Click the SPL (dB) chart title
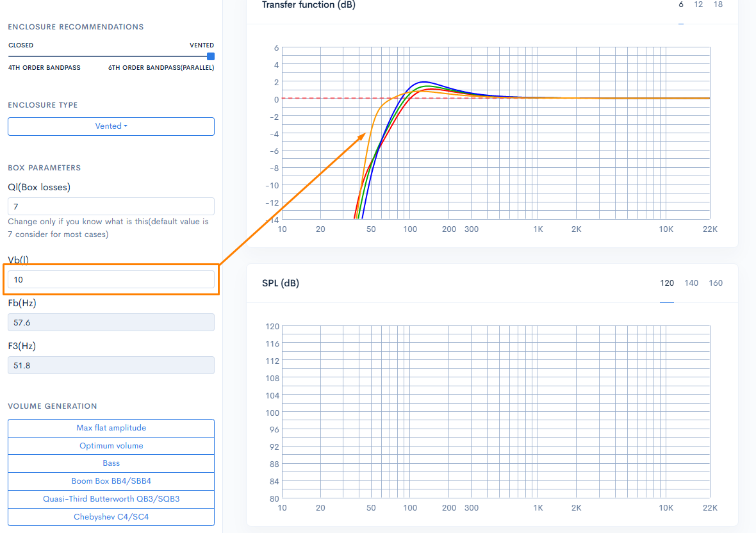Viewport: 756px width, 533px height. (x=281, y=283)
